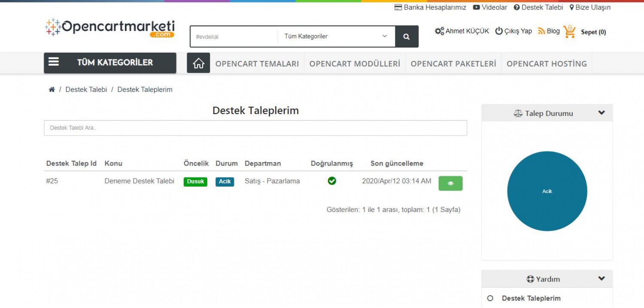
Task: Open OPENCART MODÜLLERİ menu item
Action: 355,63
